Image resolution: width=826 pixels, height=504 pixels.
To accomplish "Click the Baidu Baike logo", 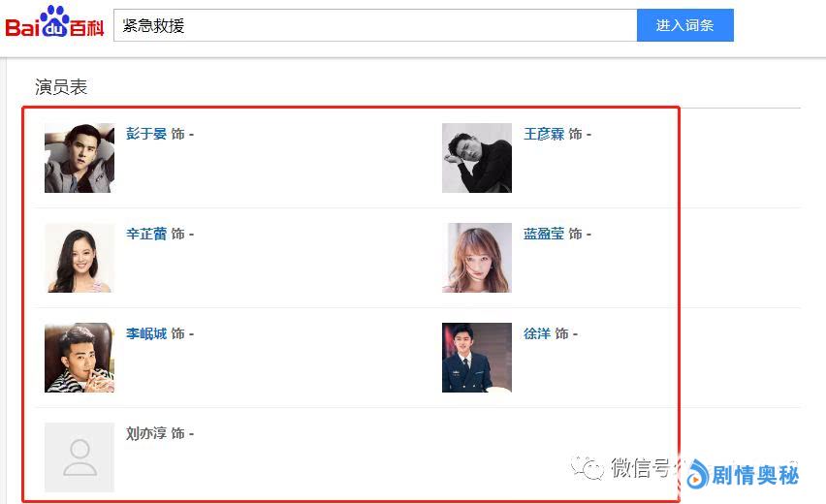I will coord(54,23).
